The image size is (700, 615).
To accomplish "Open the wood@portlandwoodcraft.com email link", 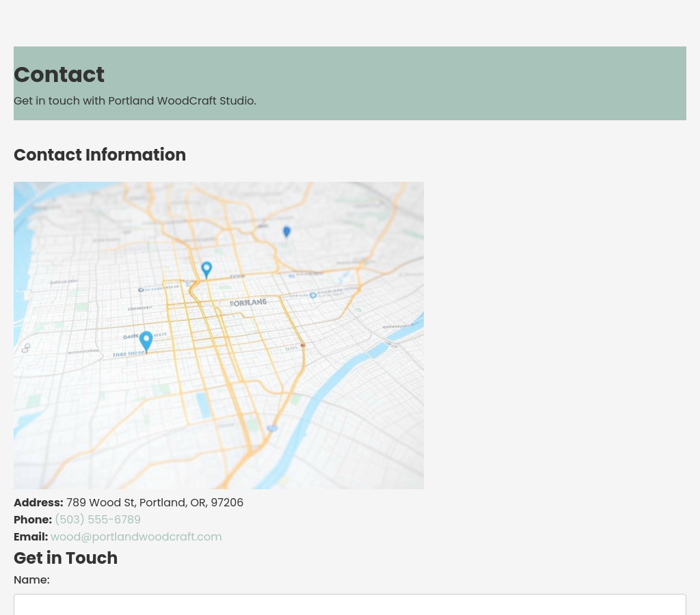I will coord(136,537).
